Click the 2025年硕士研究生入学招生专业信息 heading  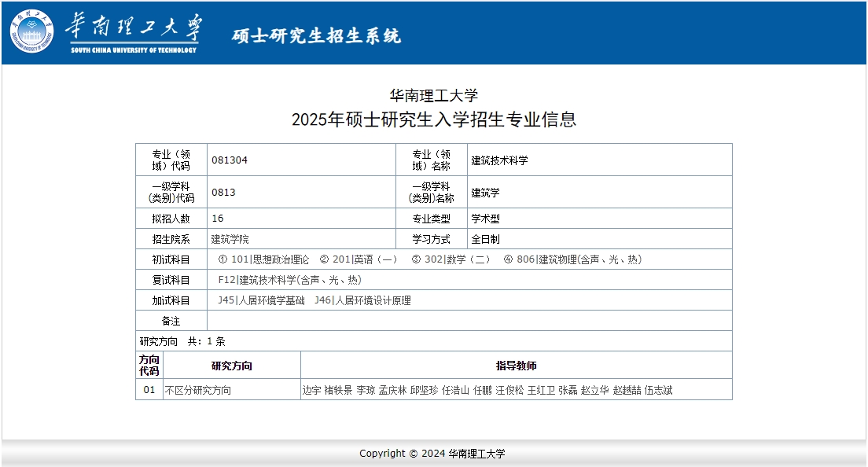[x=434, y=119]
